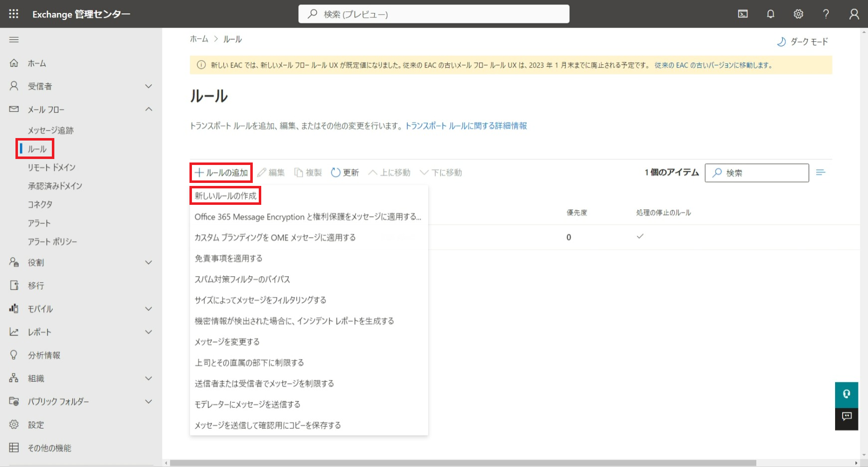Select メッセージ追跡 in the sidebar
Screen dimensions: 868x467
(50, 130)
